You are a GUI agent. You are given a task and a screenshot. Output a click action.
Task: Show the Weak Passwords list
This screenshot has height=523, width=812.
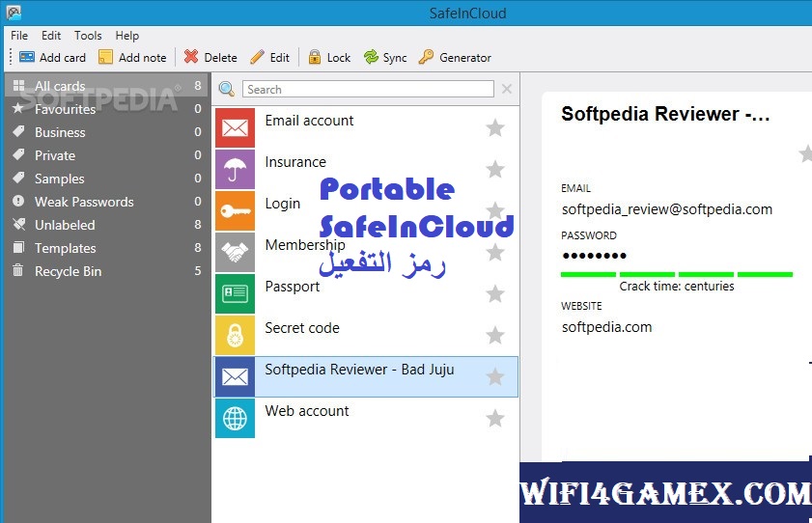(106, 202)
